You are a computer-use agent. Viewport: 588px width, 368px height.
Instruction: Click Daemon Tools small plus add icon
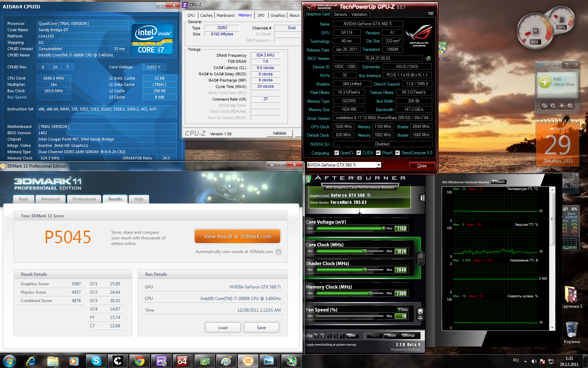pyautogui.click(x=562, y=105)
